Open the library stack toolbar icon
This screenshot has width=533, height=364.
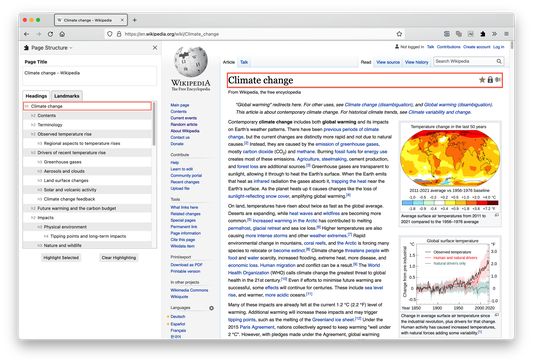[x=447, y=34]
